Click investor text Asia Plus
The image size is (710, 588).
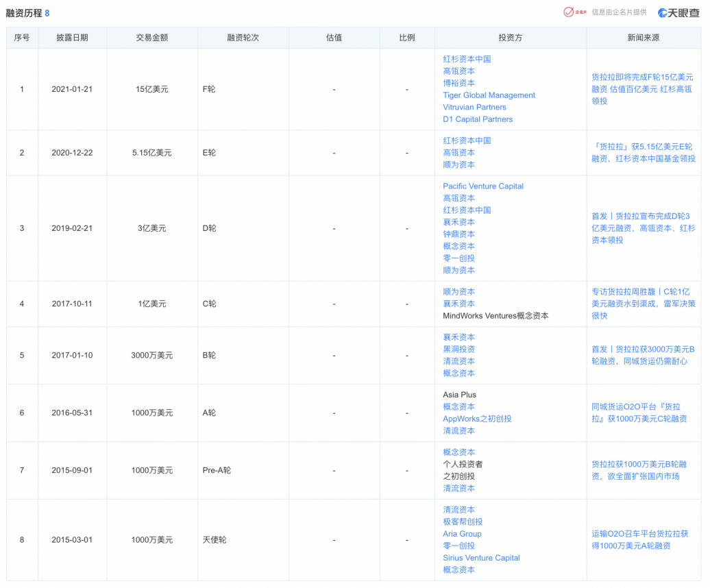click(459, 395)
